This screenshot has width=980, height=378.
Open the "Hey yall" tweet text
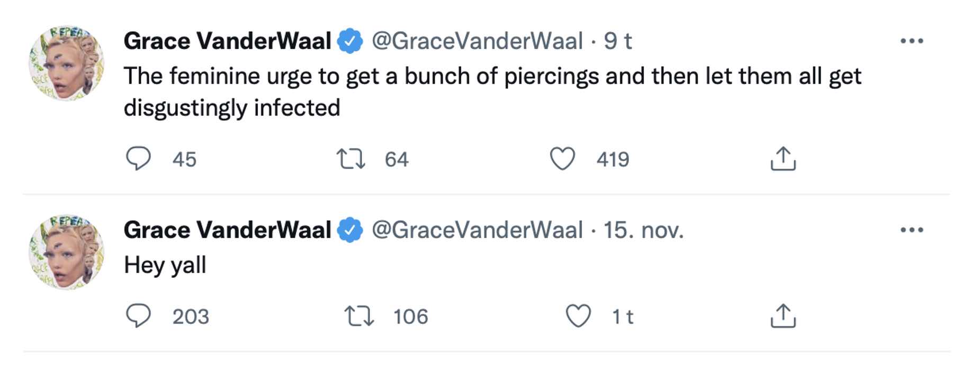[165, 265]
